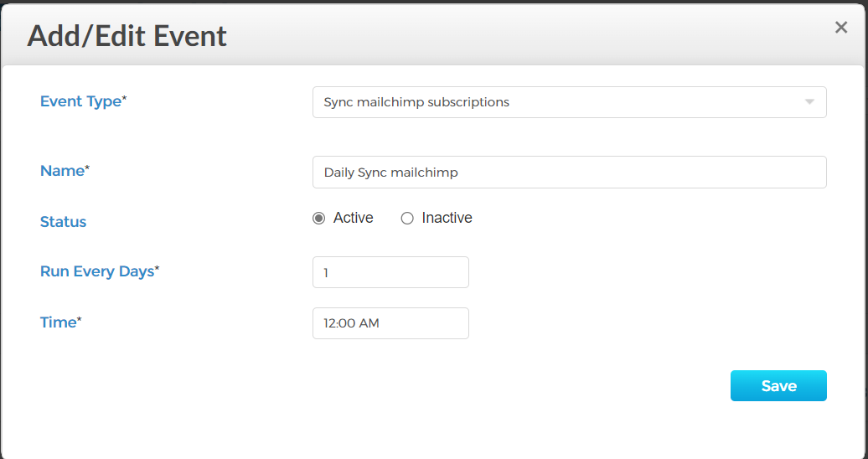Click the required asterisk beside Event Type
Image resolution: width=868 pixels, height=459 pixels.
coord(125,100)
